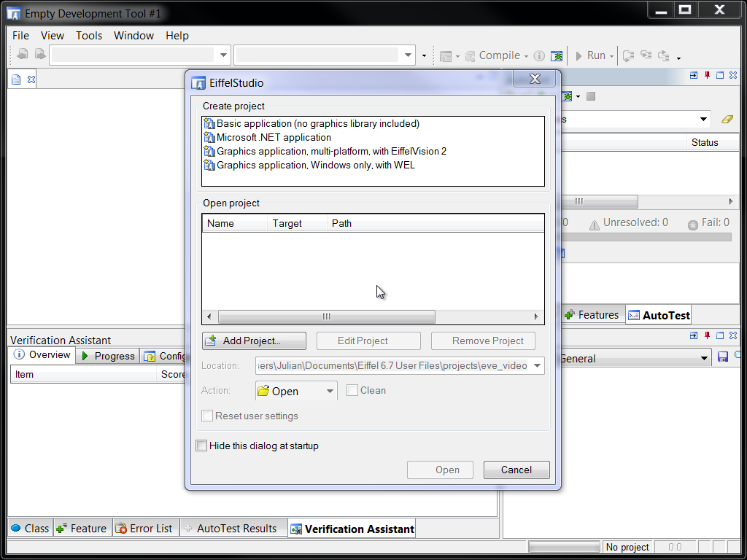Click the Open project list horizontal scrollbar thumb
Screen dimensions: 747x560
326,316
